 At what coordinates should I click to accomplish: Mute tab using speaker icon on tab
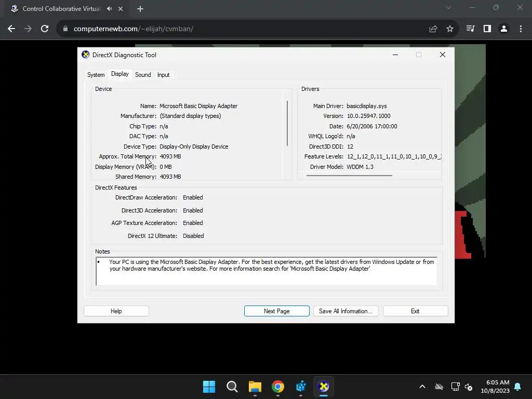pos(109,9)
